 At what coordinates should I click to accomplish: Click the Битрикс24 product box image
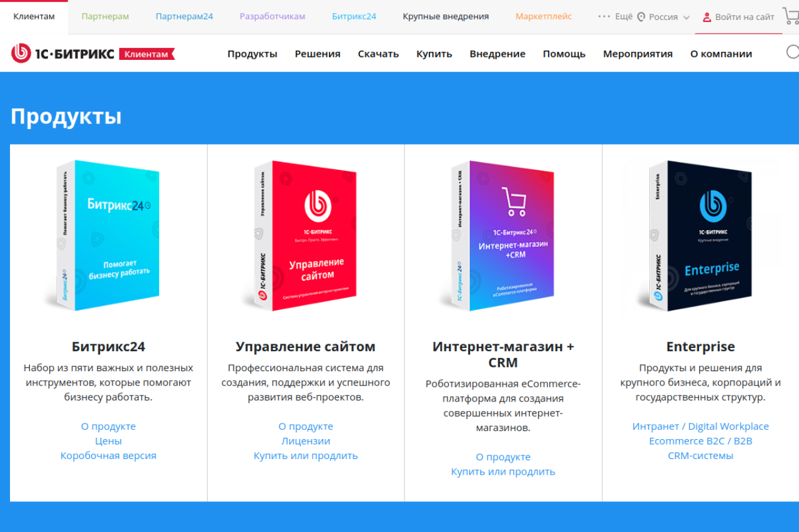(x=108, y=235)
